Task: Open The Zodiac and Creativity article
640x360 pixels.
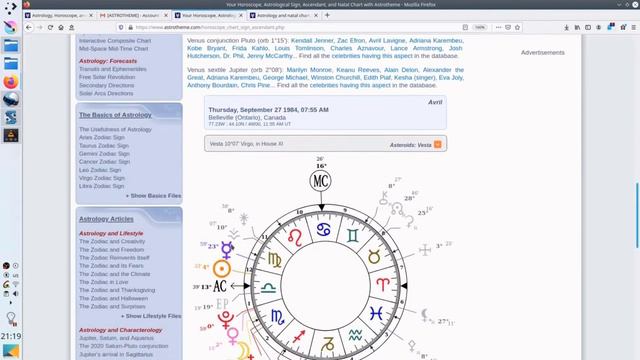Action: click(112, 242)
